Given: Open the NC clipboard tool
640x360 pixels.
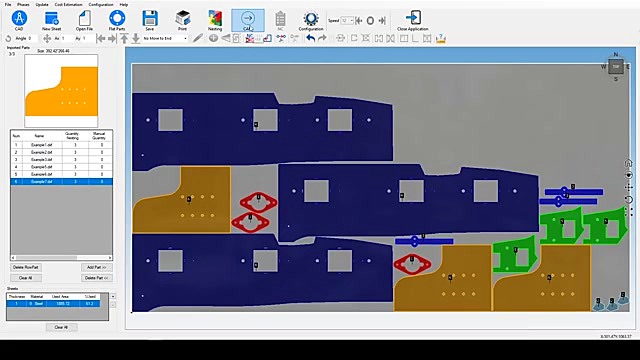Looking at the screenshot, I should [x=280, y=20].
